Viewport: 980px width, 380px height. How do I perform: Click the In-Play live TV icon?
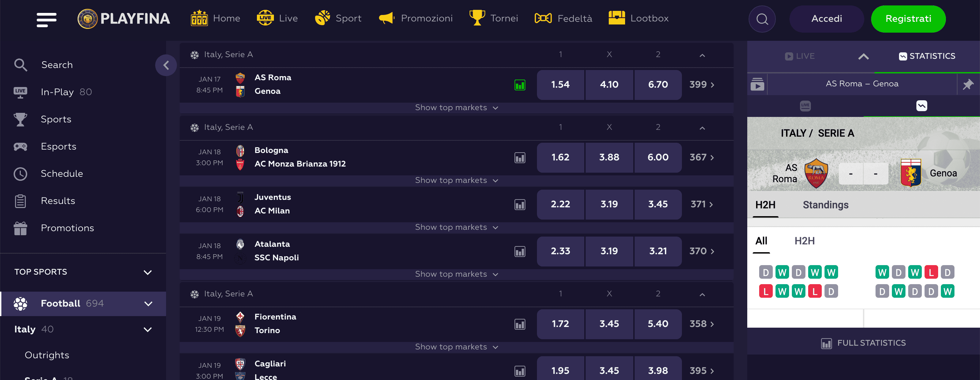[x=21, y=91]
